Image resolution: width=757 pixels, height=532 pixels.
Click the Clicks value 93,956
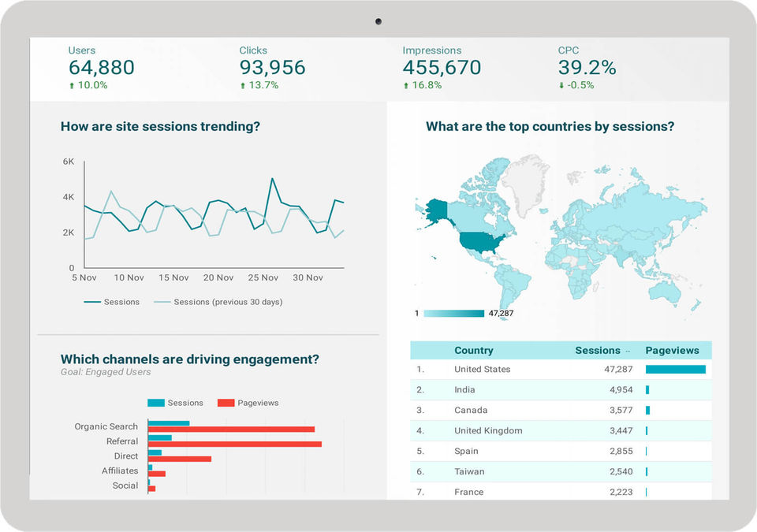(x=272, y=68)
